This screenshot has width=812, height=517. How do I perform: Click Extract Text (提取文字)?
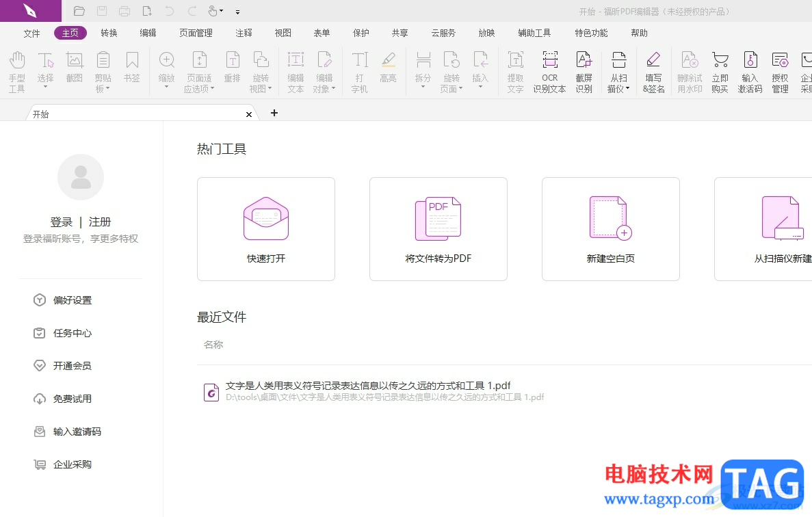click(515, 72)
